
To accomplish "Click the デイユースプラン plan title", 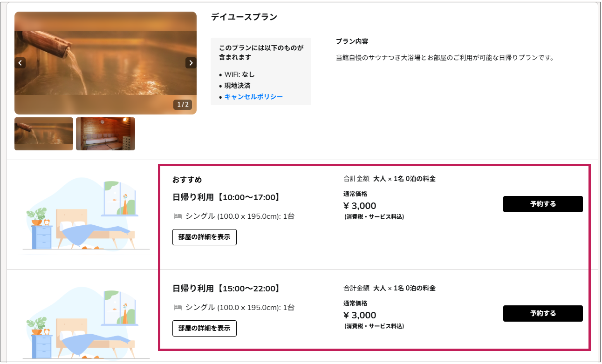I will [244, 17].
